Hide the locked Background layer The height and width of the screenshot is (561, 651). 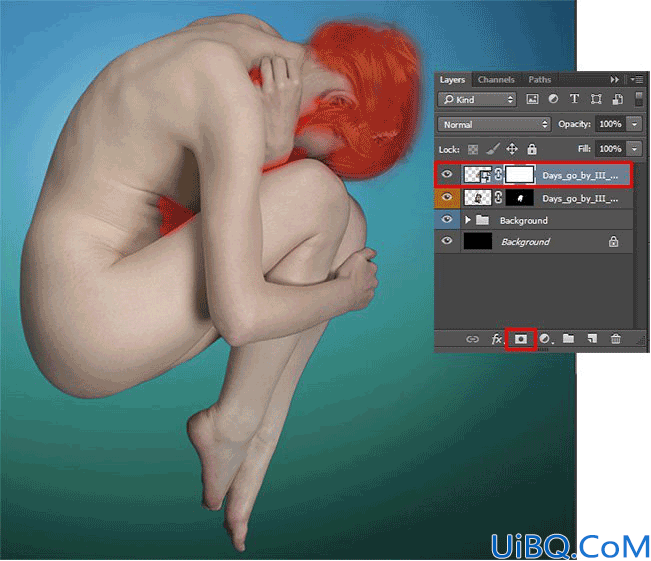coord(447,241)
